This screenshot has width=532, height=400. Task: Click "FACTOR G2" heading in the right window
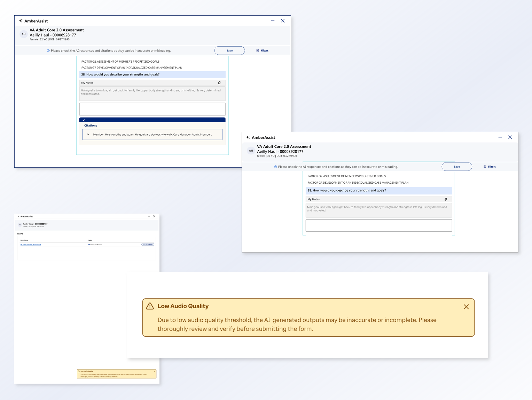[347, 176]
